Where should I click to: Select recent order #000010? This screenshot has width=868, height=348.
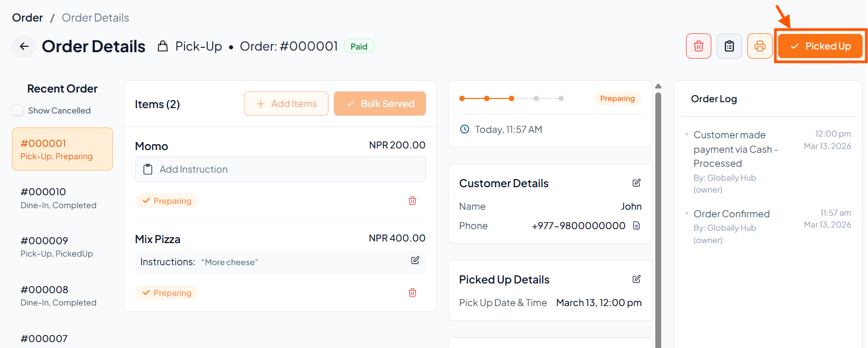[58, 198]
